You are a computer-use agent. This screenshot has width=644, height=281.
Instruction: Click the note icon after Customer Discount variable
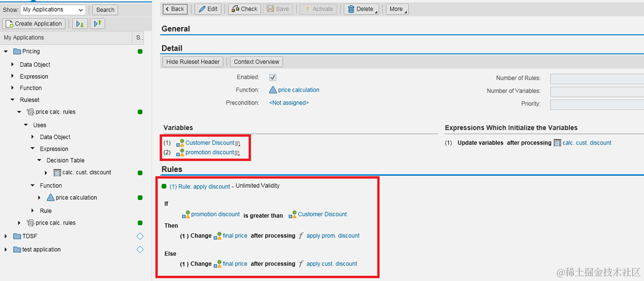[x=237, y=143]
